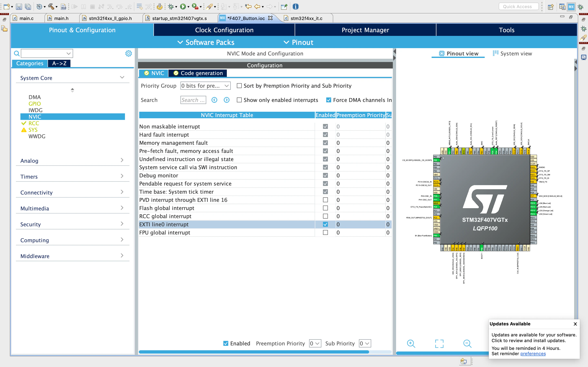The height and width of the screenshot is (367, 588).
Task: Open the gear settings in categories panel
Action: (128, 53)
